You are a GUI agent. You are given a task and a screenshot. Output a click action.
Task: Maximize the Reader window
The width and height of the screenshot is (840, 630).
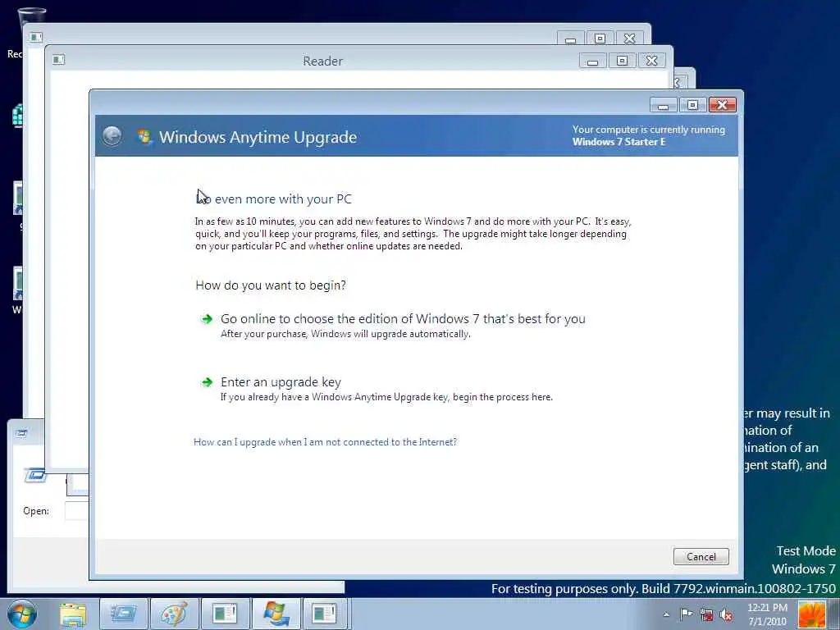pyautogui.click(x=622, y=61)
